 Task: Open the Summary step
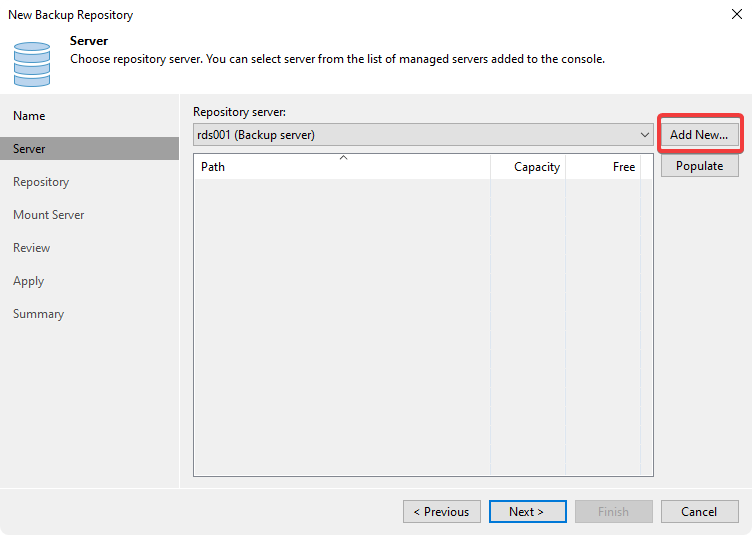coord(38,314)
